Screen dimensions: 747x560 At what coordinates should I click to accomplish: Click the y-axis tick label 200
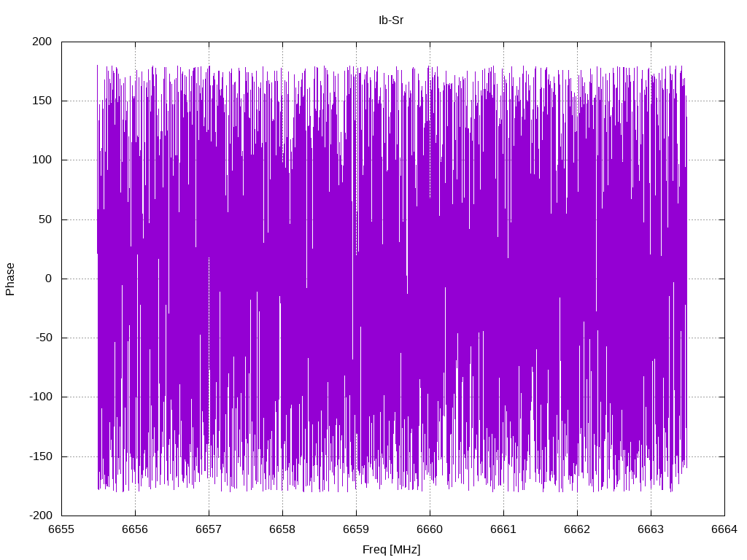pyautogui.click(x=42, y=42)
